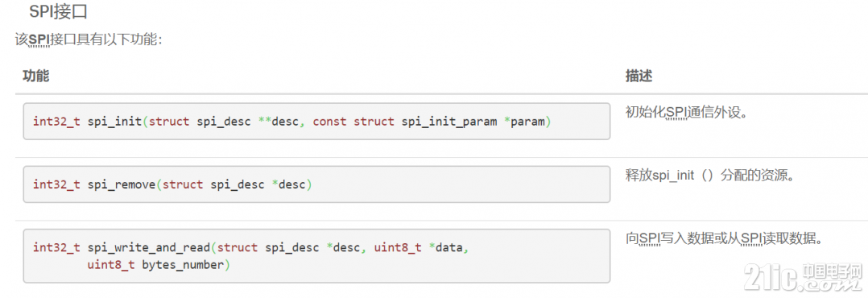Viewport: 868px width, 298px height.
Task: Click the 初始化SPI通信外设 description
Action: [x=686, y=113]
